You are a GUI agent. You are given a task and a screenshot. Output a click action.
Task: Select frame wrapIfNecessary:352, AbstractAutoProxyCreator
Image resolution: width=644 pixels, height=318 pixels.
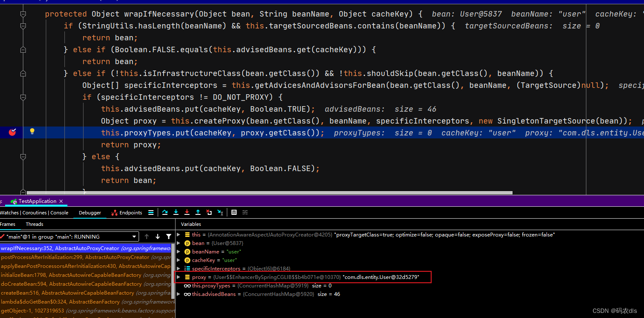[x=86, y=248]
